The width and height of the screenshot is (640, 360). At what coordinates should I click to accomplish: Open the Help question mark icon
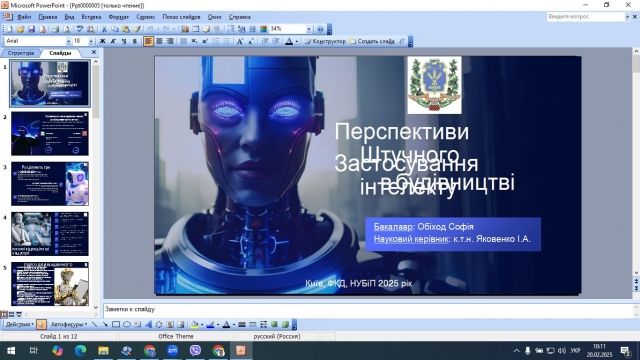tap(320, 29)
